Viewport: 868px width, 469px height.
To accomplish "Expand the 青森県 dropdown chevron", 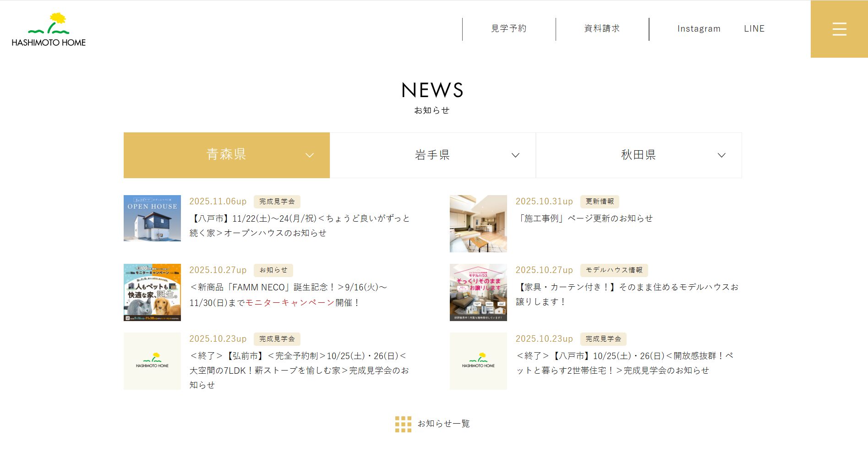I will 310,155.
